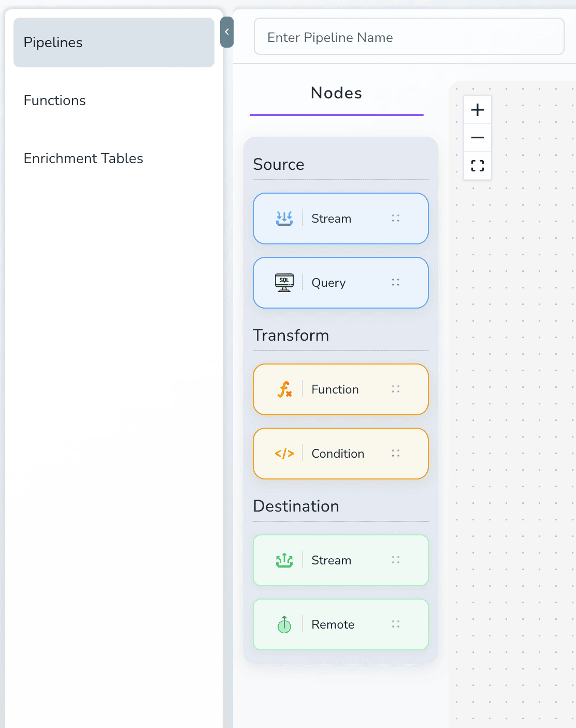Screen dimensions: 576x728
Task: Grab the Stream source drag handle
Action: click(396, 218)
